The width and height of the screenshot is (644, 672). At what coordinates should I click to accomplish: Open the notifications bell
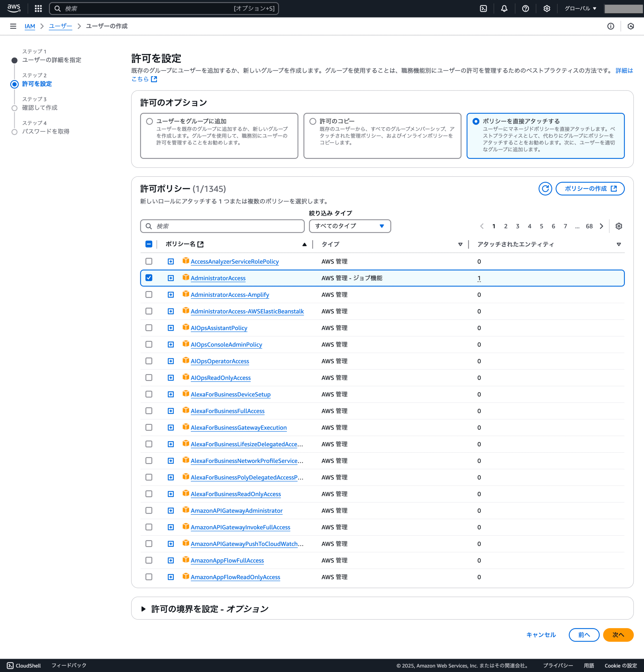[504, 9]
